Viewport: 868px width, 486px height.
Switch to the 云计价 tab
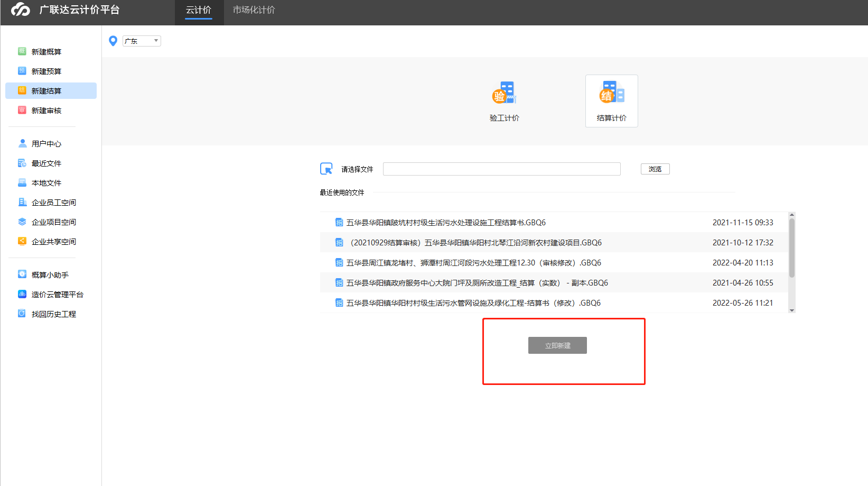(199, 10)
